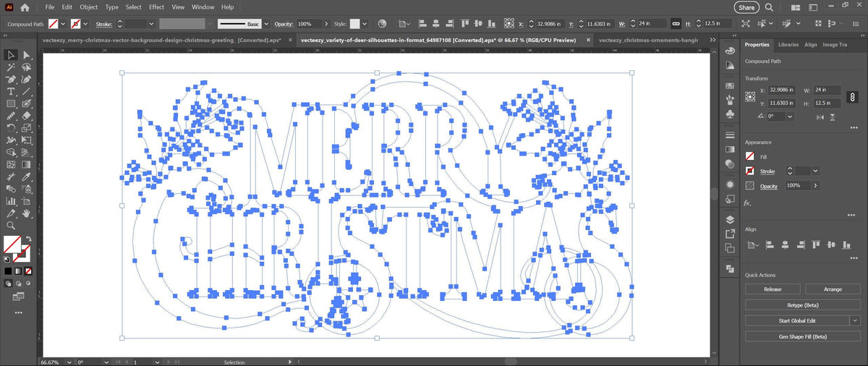868x366 pixels.
Task: Select the Rotate tool
Action: tap(12, 128)
